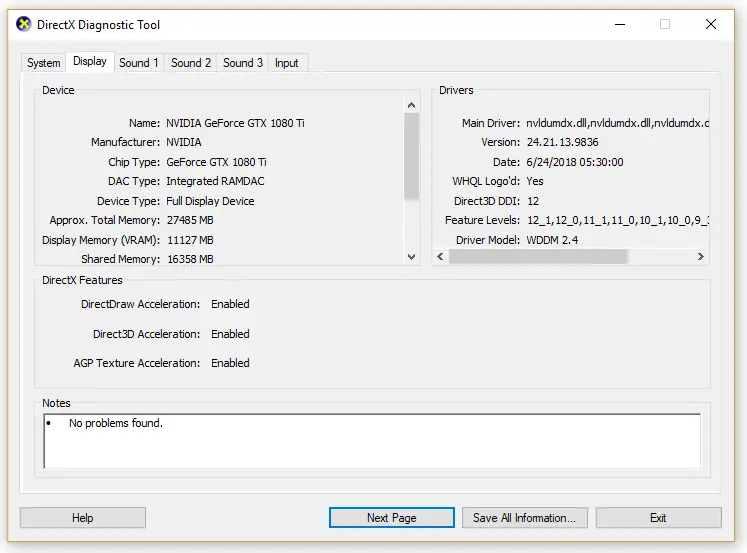Click DirectDraw Acceleration Enabled value
The image size is (747, 553).
pos(230,304)
